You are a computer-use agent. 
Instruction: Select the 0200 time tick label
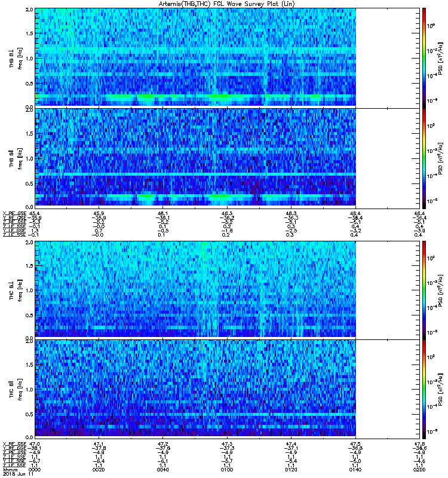[x=419, y=470]
